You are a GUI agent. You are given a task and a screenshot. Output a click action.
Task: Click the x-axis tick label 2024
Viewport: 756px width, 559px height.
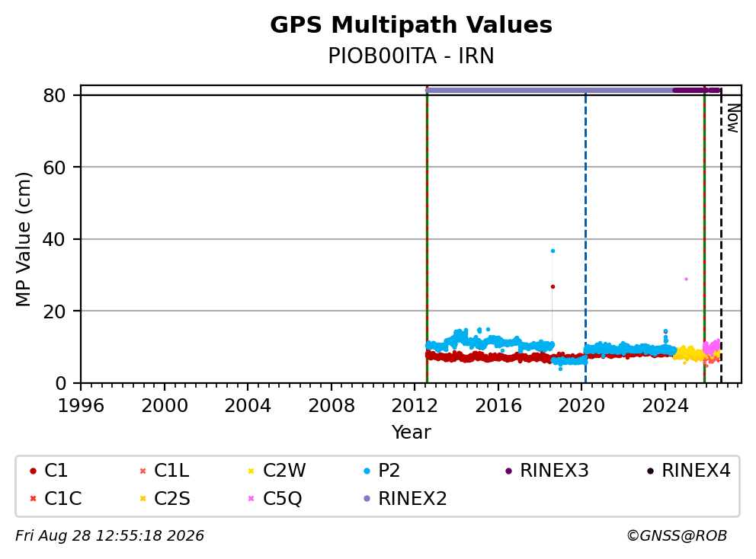665,406
